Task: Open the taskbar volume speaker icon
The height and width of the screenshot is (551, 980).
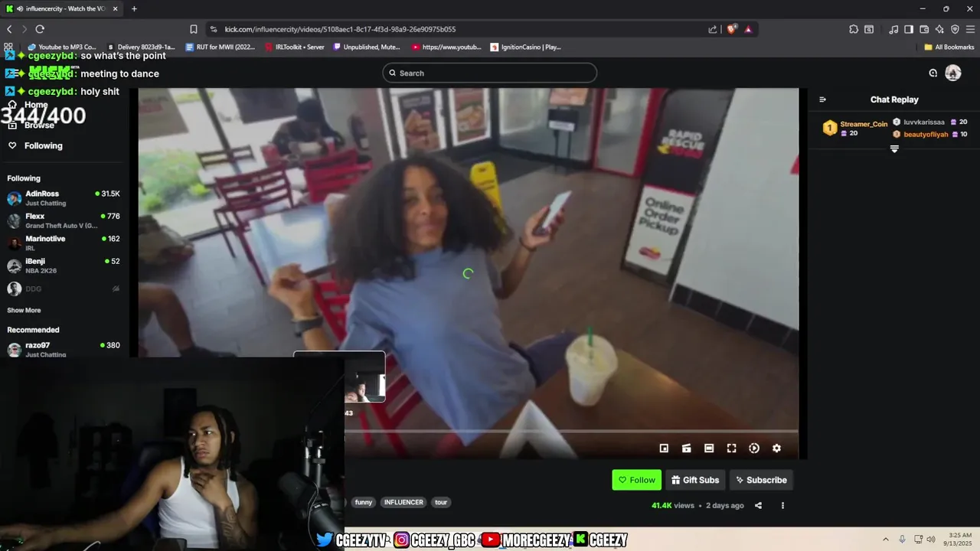Action: 931,539
